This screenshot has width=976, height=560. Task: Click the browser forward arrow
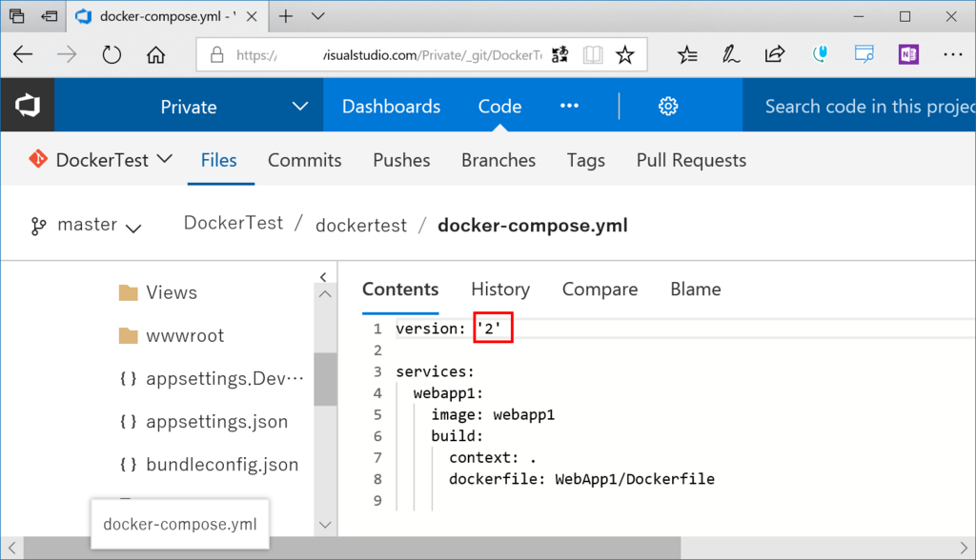pos(67,54)
